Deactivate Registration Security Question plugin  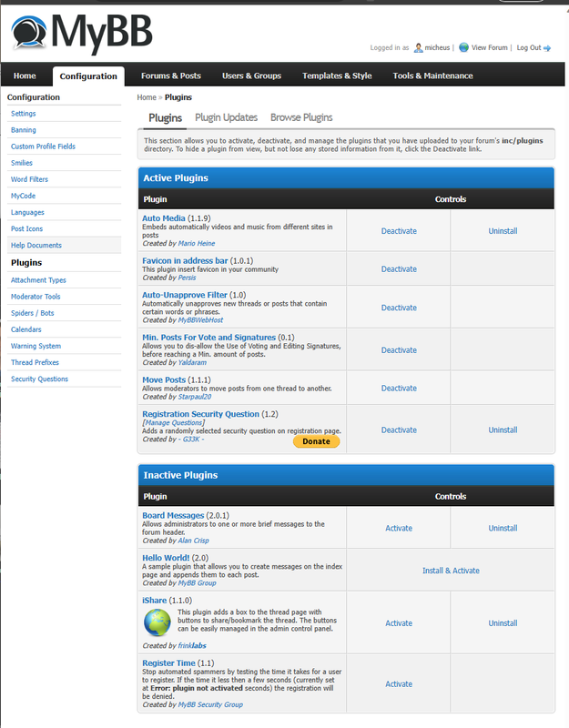pos(399,430)
